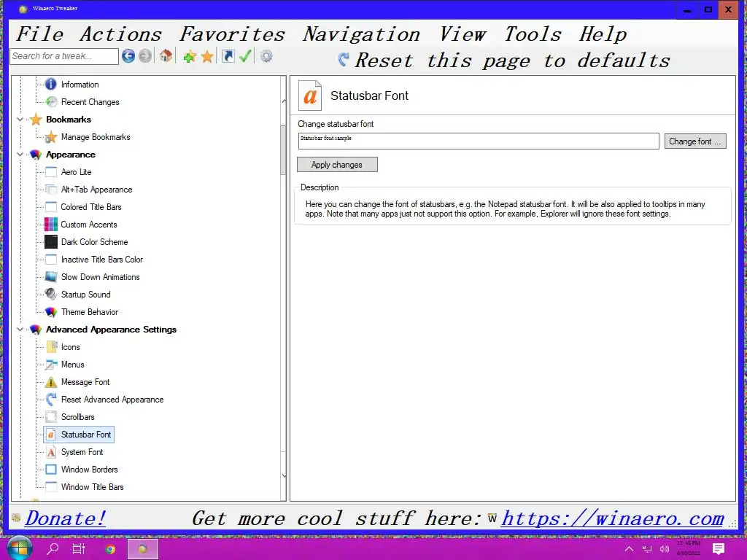The width and height of the screenshot is (747, 560).
Task: Open taskbar search magnifier icon
Action: [x=53, y=548]
